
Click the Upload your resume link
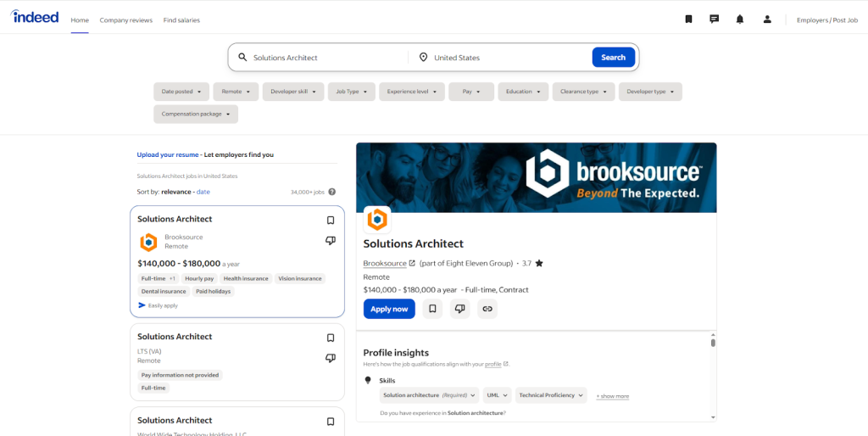pos(168,155)
